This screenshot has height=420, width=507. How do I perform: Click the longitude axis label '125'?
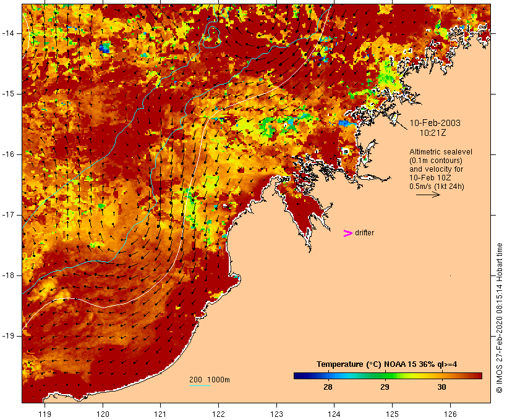(392, 414)
